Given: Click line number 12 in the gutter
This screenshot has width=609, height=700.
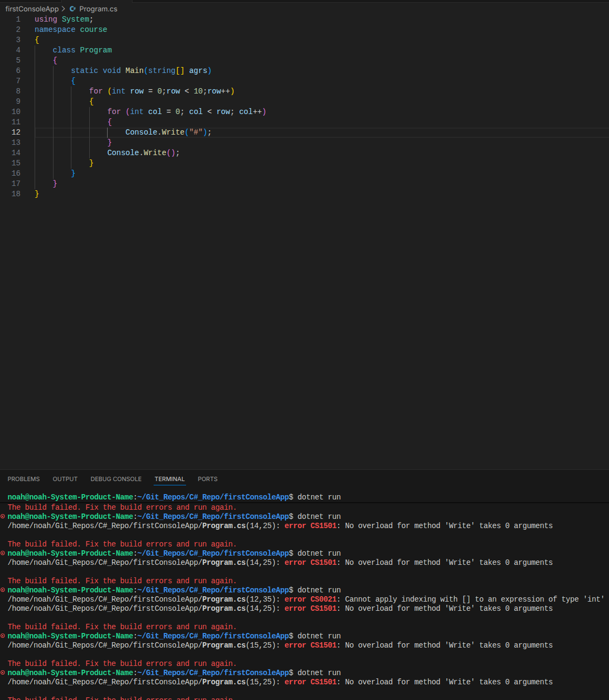Looking at the screenshot, I should tap(16, 132).
